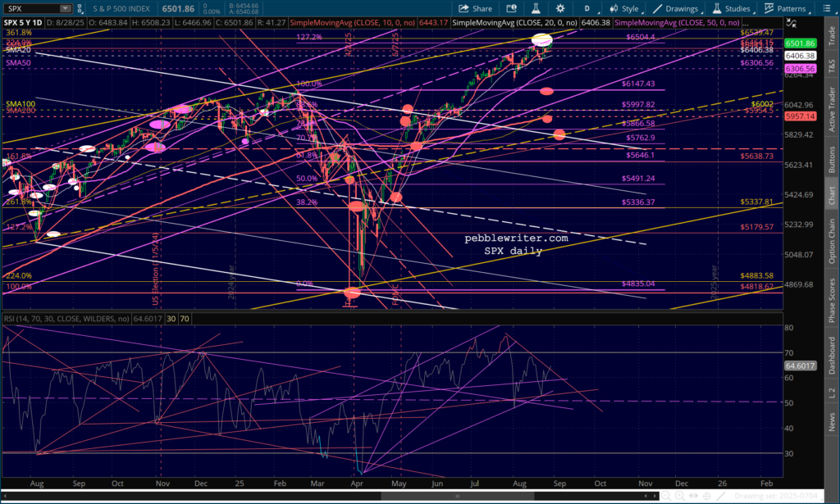Select the Chart side tab
This screenshot has height=504, width=840.
coord(832,195)
